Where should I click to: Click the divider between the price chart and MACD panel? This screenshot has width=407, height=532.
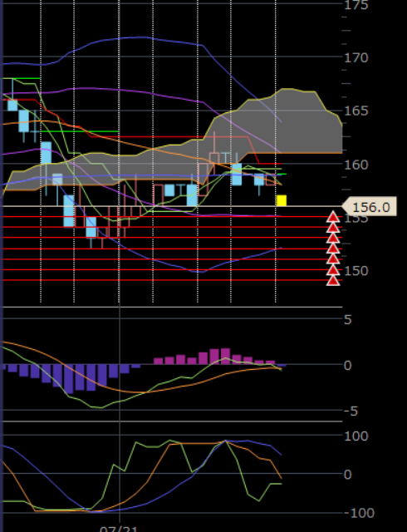[x=172, y=307]
